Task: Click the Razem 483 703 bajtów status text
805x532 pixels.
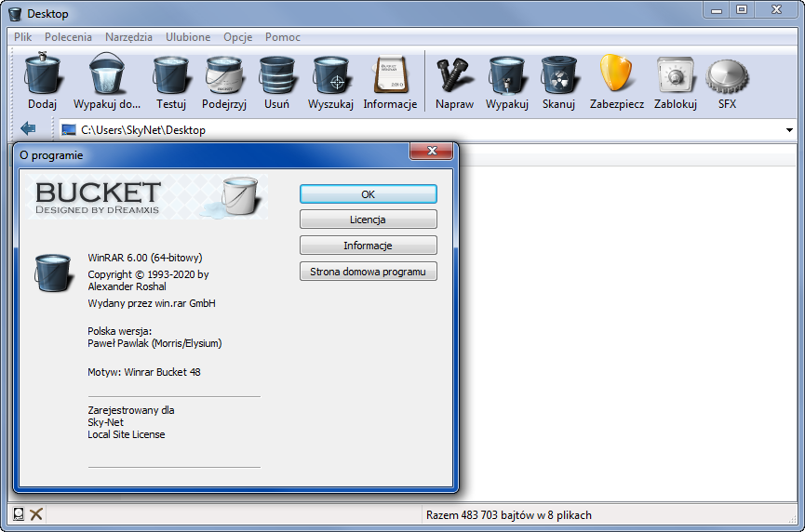Action: click(x=508, y=515)
